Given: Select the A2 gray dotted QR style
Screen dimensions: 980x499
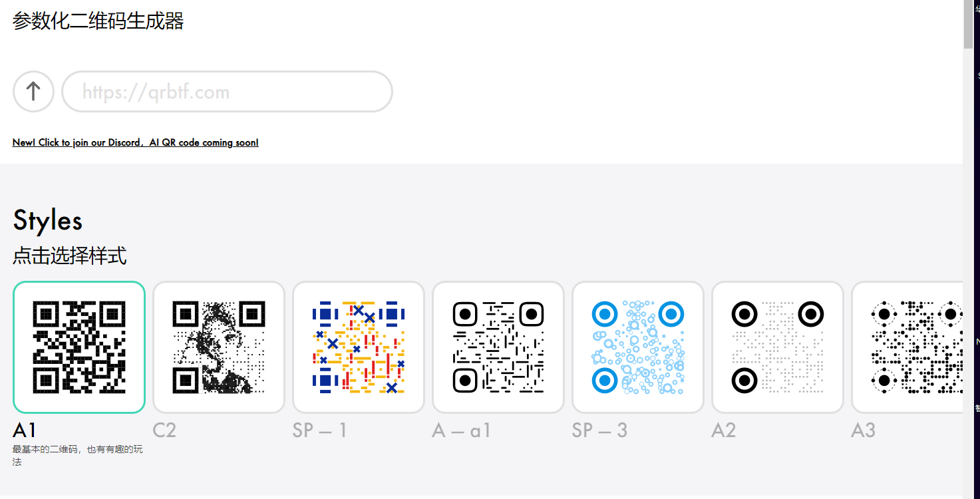Looking at the screenshot, I should (x=778, y=347).
